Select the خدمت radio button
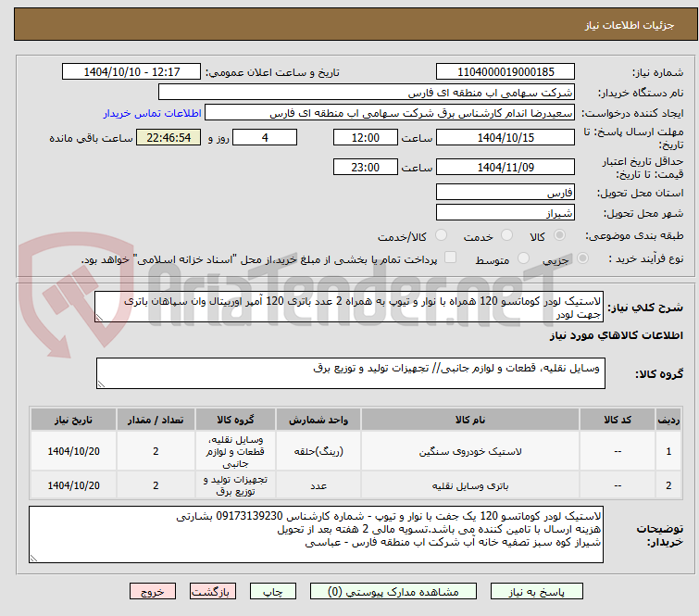Image resolution: width=699 pixels, height=616 pixels. point(506,235)
